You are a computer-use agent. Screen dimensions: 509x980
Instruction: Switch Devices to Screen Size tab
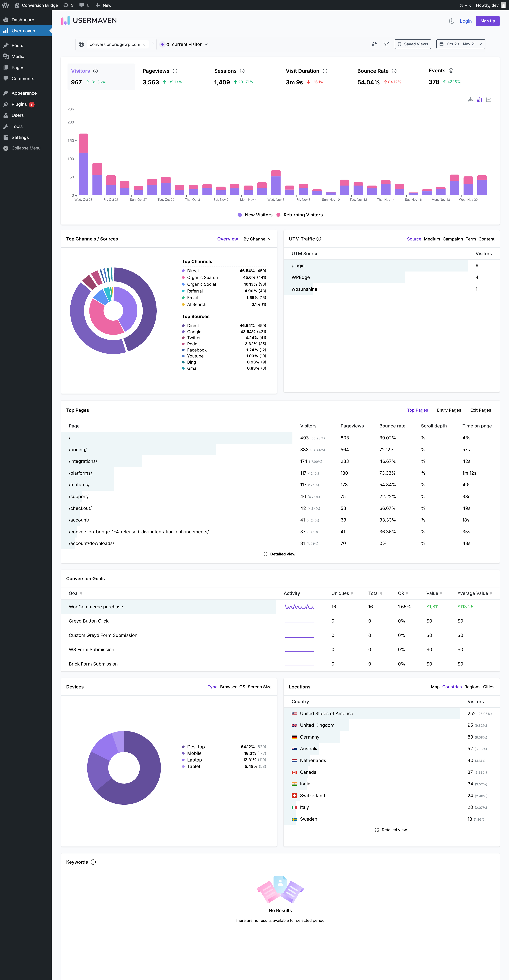pos(260,687)
